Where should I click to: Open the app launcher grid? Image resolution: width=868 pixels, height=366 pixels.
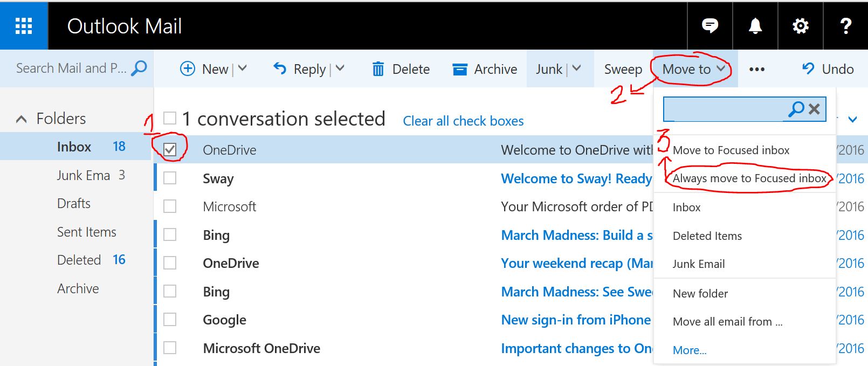click(24, 26)
